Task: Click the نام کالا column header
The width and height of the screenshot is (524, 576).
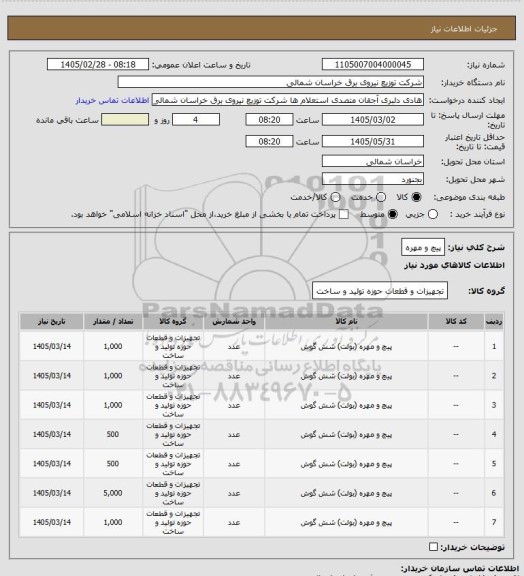Action: tap(346, 321)
